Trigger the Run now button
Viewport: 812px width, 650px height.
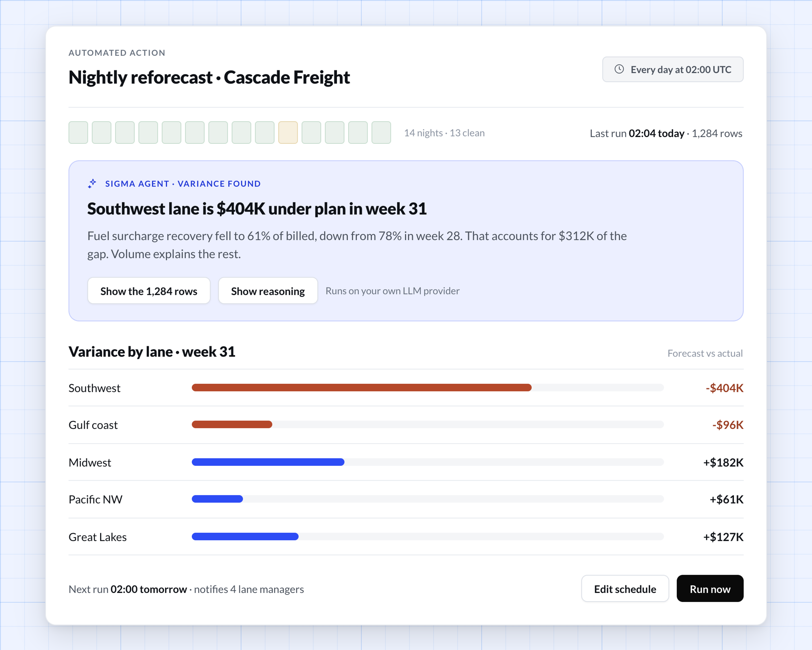pyautogui.click(x=710, y=589)
